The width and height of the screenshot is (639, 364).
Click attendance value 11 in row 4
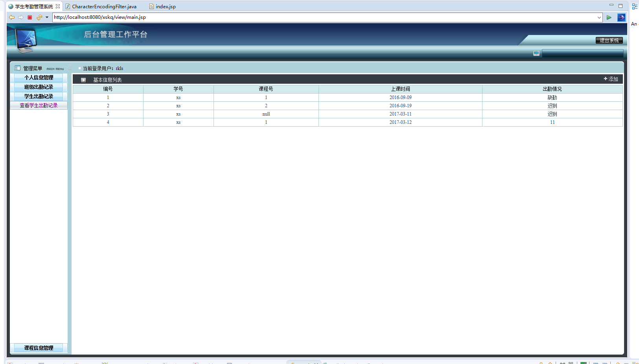552,122
